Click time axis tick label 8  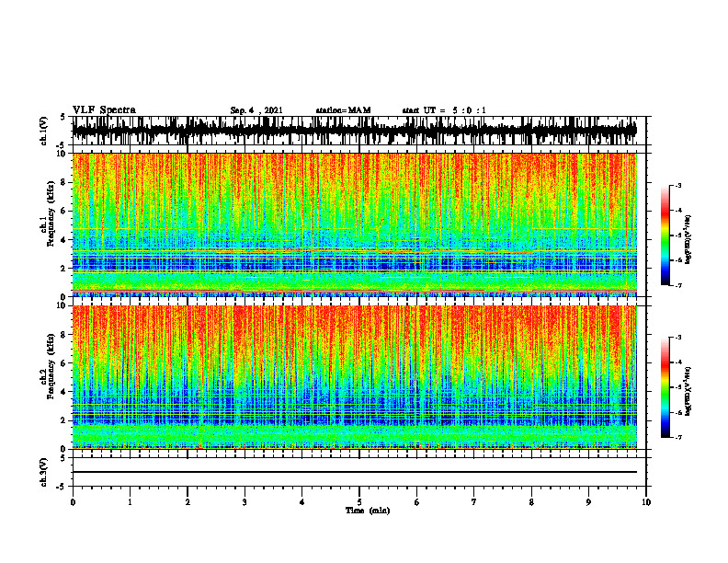[531, 502]
